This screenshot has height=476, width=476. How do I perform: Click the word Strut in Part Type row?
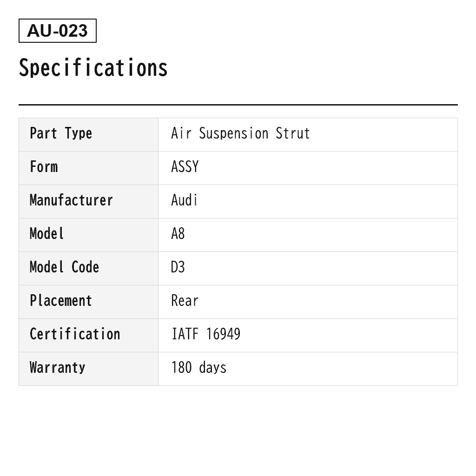pos(293,133)
